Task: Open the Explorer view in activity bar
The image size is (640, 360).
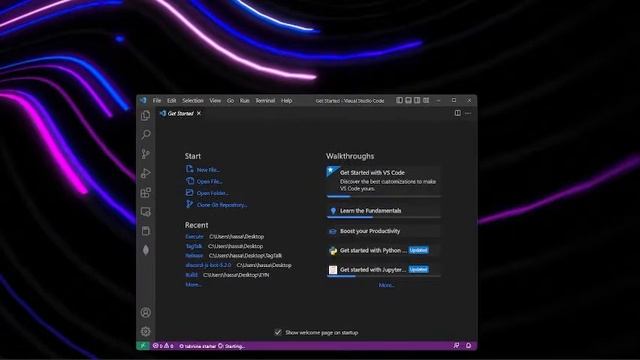Action: (x=146, y=116)
